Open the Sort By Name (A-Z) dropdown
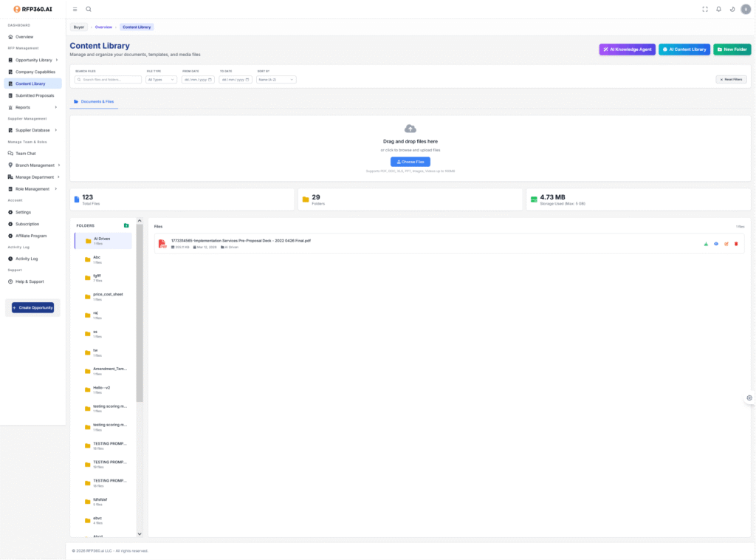Screen dimensions: 756x560 tap(275, 79)
